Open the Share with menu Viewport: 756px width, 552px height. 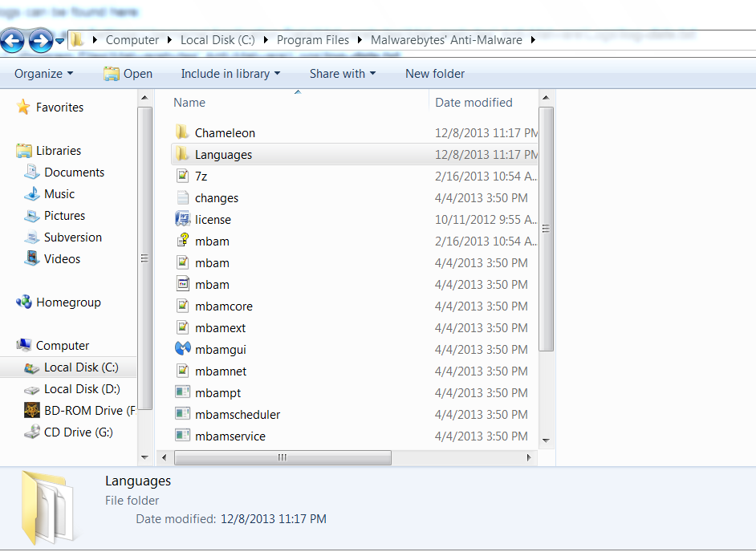[343, 74]
